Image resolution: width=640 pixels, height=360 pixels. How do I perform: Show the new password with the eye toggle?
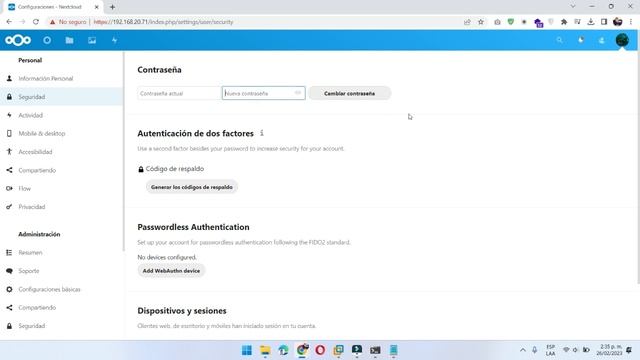click(x=298, y=93)
